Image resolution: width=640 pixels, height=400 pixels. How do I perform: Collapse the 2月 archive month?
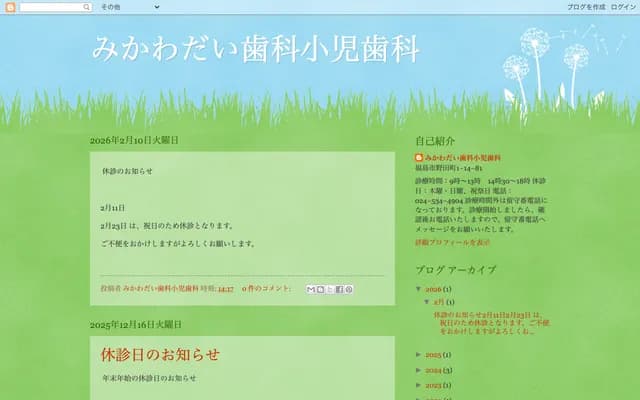pos(428,301)
